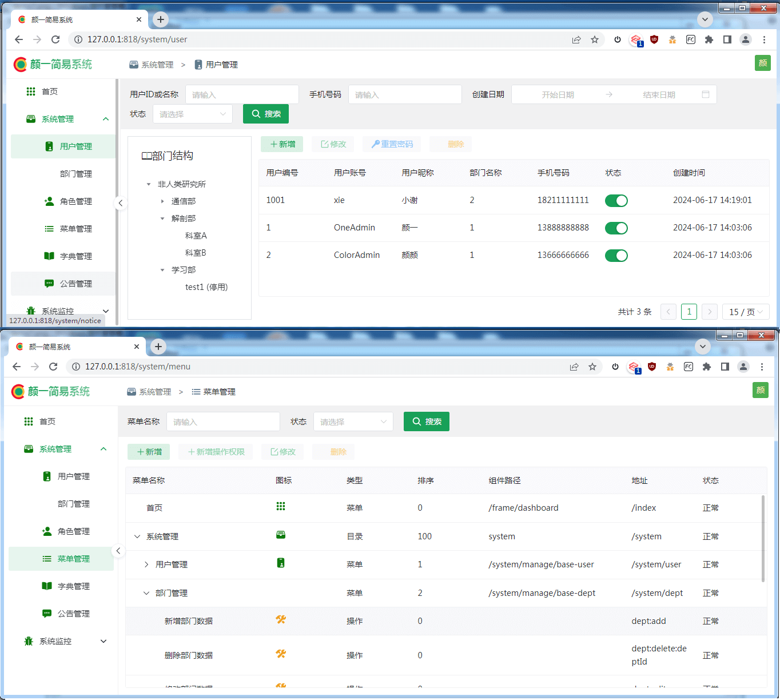Image resolution: width=780 pixels, height=700 pixels.
Task: Collapse 系统管理 row in menu table
Action: pos(137,536)
